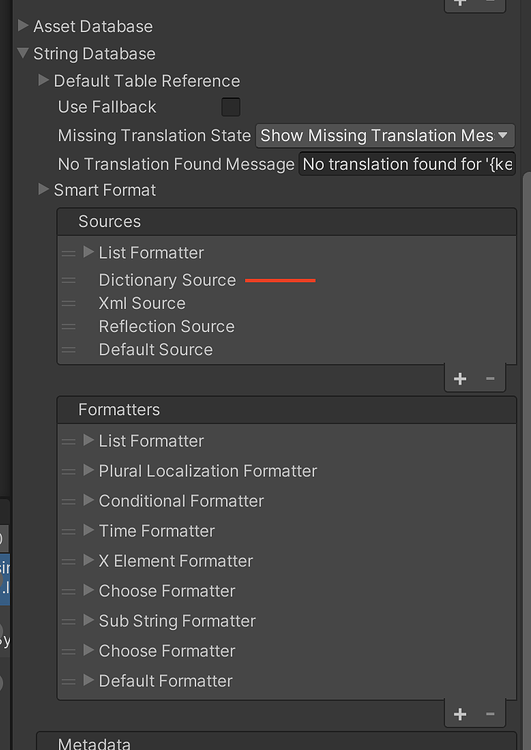Click the reorder handle of Default Formatter
Screen dimensions: 531x750
pyautogui.click(x=68, y=682)
